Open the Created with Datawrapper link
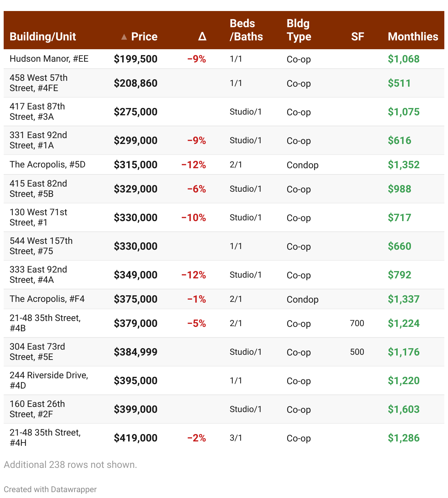 point(50,489)
